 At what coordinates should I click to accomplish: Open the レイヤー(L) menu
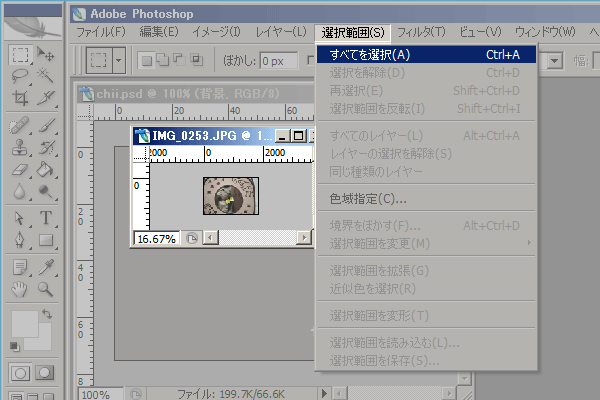click(x=280, y=33)
